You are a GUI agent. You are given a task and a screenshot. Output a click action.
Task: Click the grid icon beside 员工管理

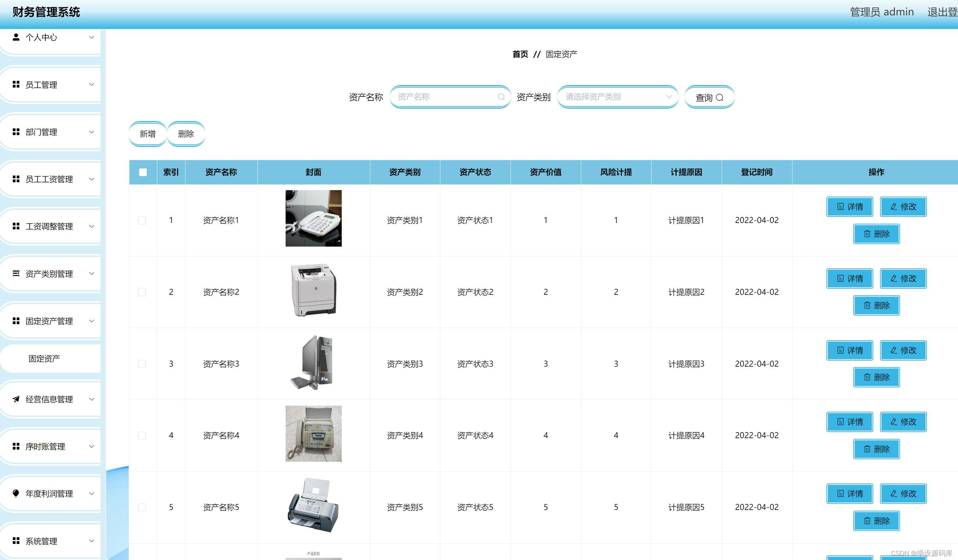16,84
